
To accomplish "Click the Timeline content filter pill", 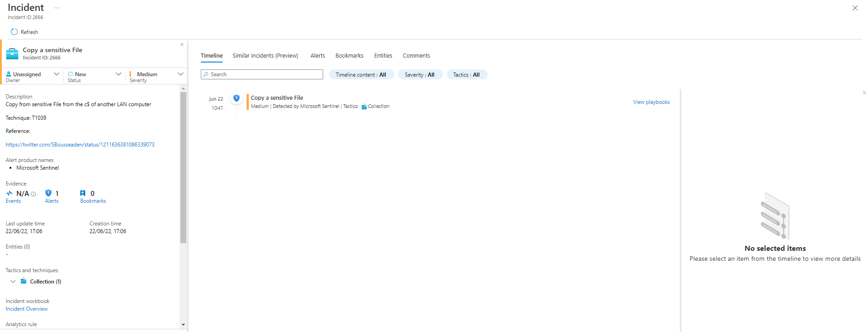I will [361, 75].
